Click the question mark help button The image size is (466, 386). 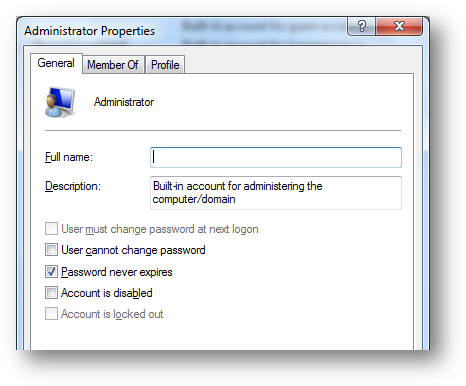[361, 26]
